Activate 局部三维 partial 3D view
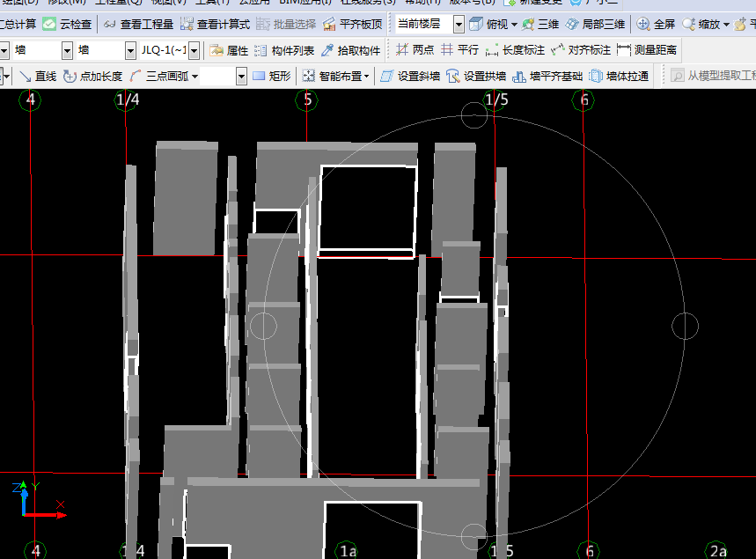Viewport: 756px width, 559px height. pos(596,24)
